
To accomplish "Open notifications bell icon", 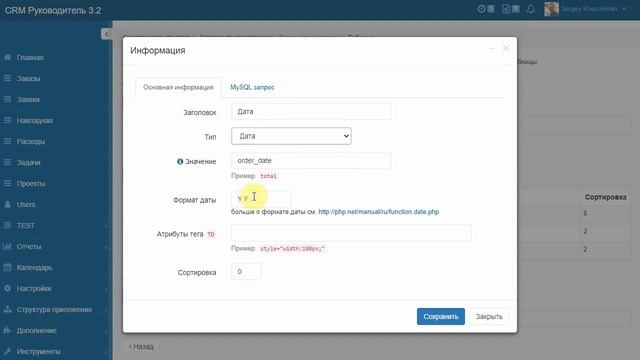I will pos(531,9).
